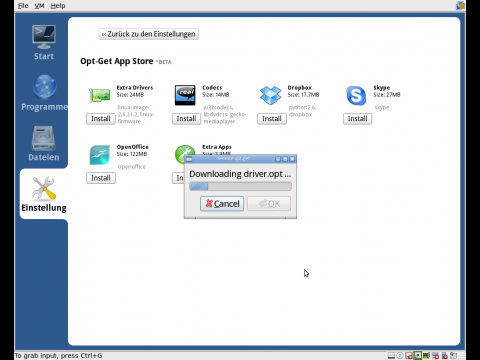480x360 pixels.
Task: Install Skype from the app store
Action: 357,119
